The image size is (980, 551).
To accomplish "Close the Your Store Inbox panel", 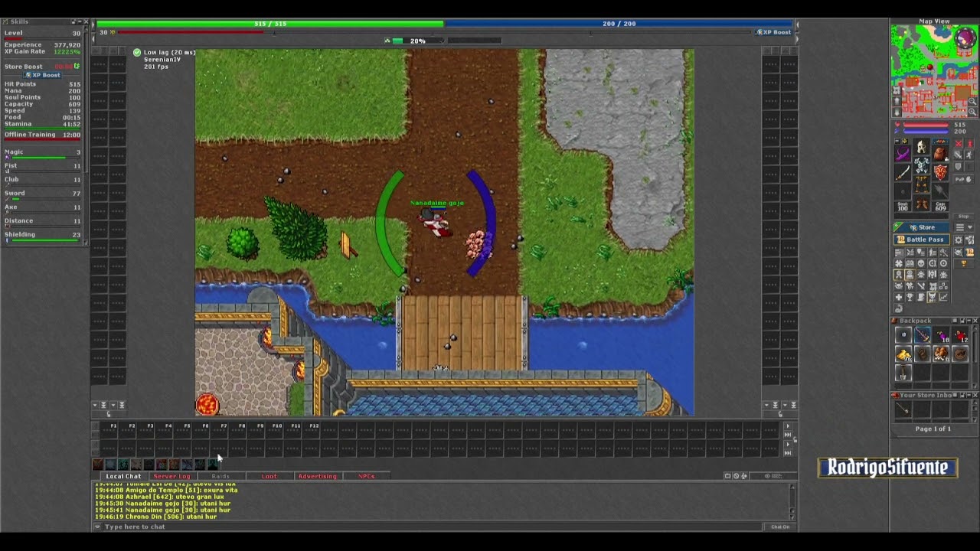I will (x=975, y=395).
